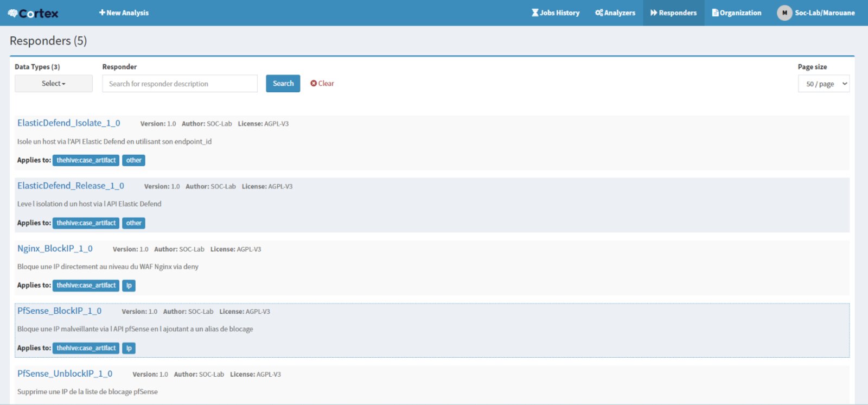The image size is (868, 405).
Task: Click the 'Data Types (3)' label
Action: tap(37, 67)
